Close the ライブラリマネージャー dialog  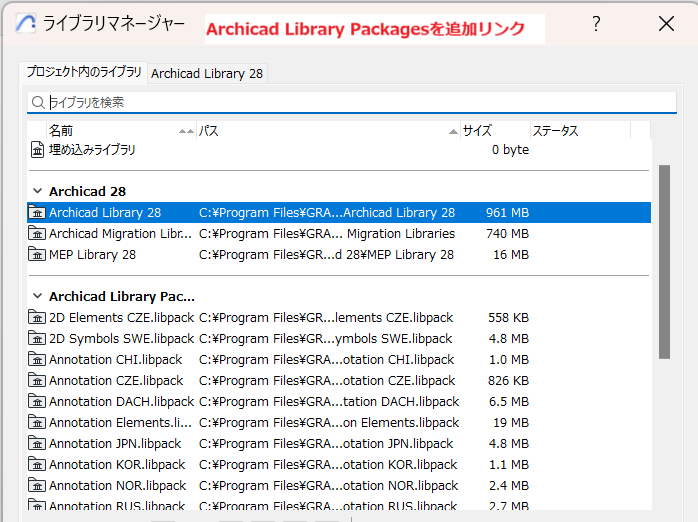coord(666,24)
